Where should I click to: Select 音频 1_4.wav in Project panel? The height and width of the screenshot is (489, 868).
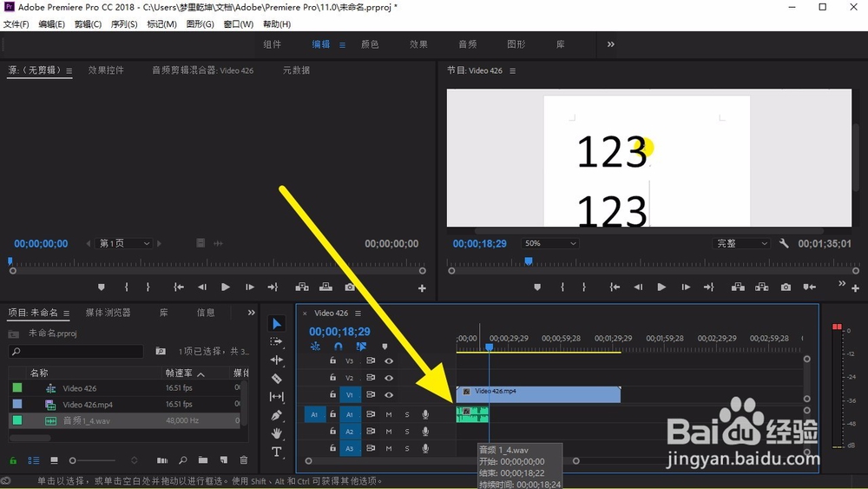click(124, 421)
